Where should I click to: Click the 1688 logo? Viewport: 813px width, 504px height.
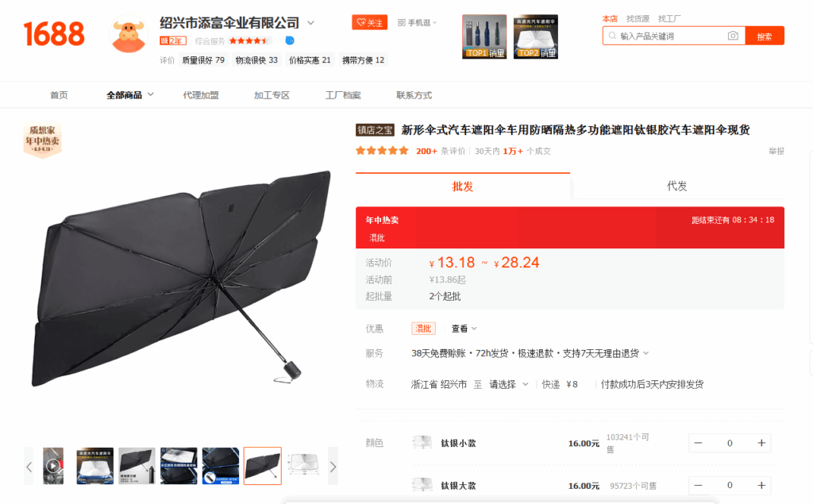(x=54, y=34)
